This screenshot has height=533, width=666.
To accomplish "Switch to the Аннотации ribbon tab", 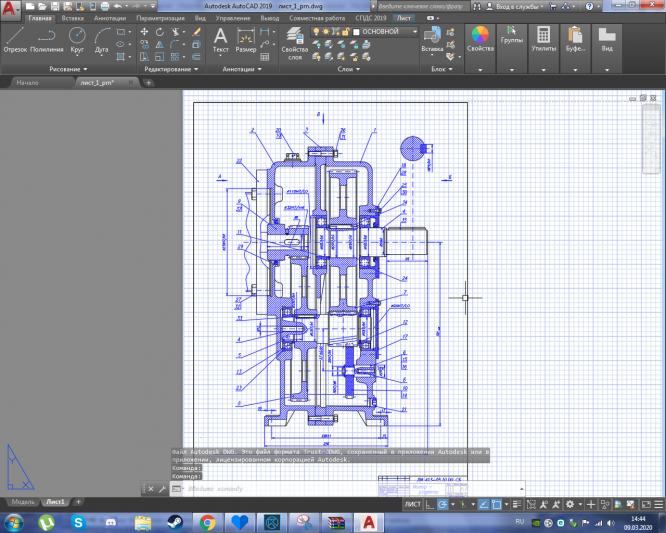I will click(109, 18).
